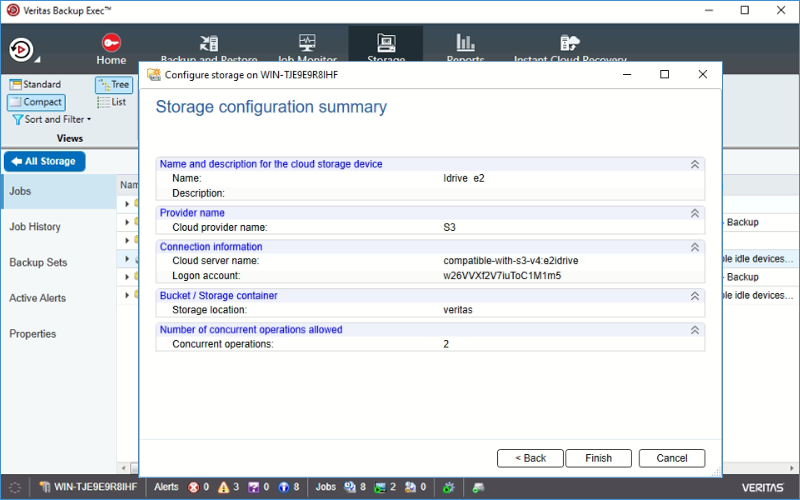Open the Instant Cloud Recovery tab
This screenshot has height=500, width=800.
pyautogui.click(x=570, y=48)
